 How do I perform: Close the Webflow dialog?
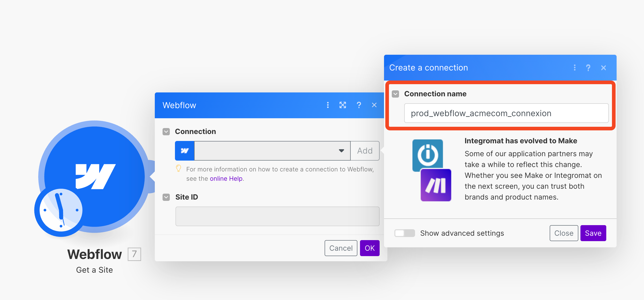(x=374, y=105)
